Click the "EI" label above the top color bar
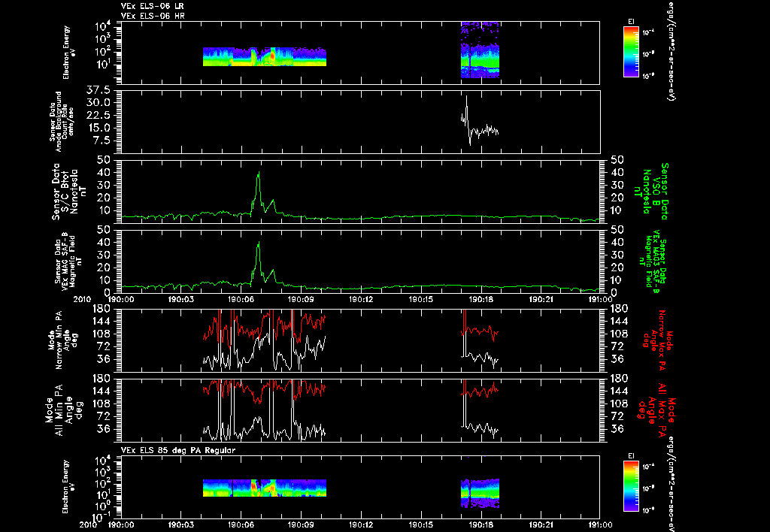 click(631, 22)
